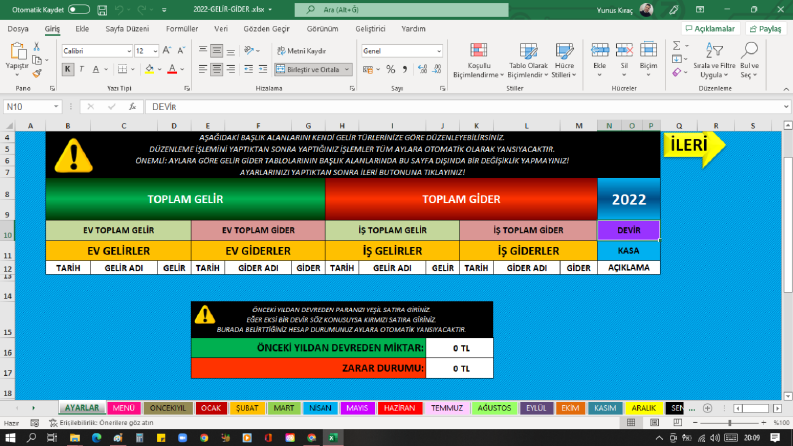
Task: Click the Bul ve Seç magnifier icon
Action: 750,51
